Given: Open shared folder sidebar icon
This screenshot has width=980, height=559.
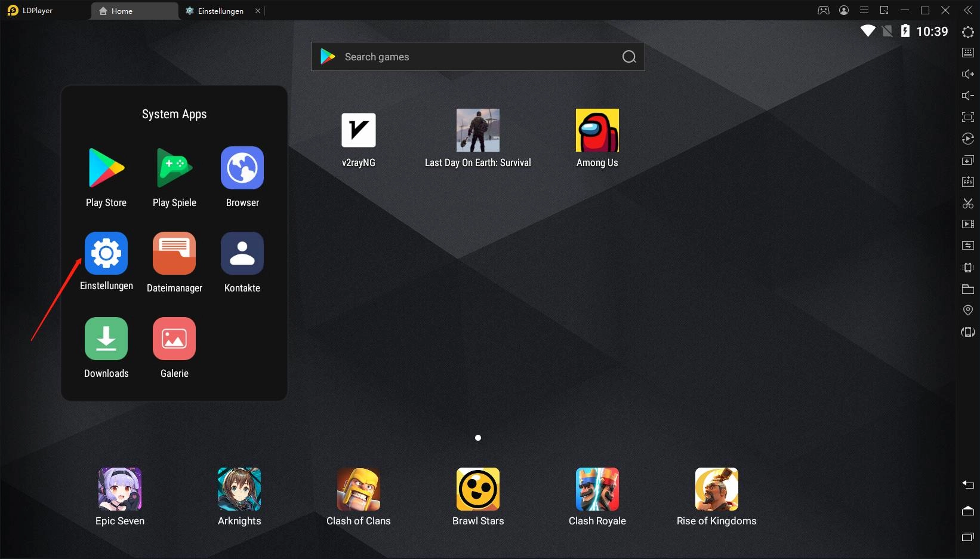Looking at the screenshot, I should pyautogui.click(x=968, y=289).
